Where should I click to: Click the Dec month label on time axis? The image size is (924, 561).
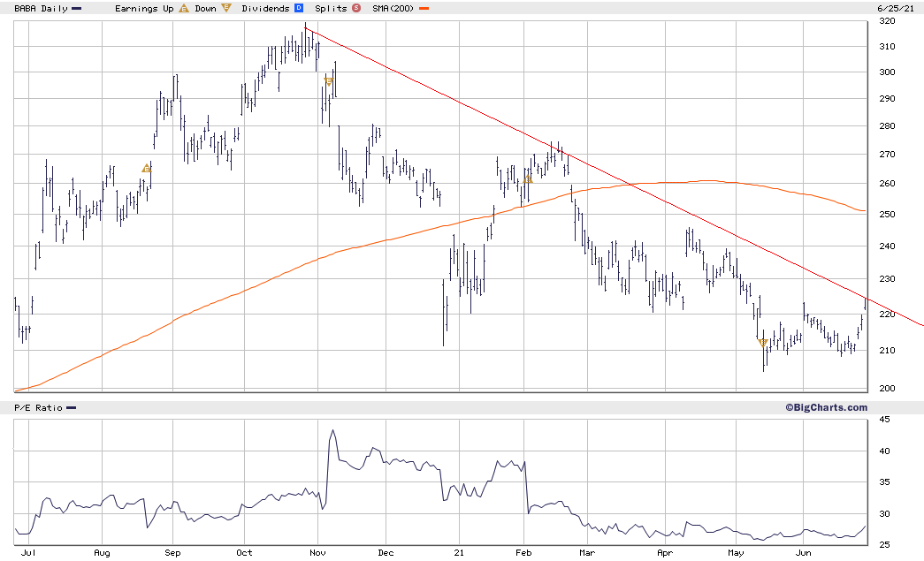pos(386,553)
